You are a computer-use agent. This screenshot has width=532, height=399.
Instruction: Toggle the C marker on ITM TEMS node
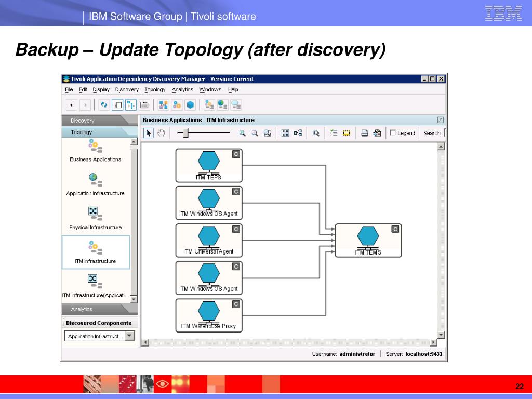pyautogui.click(x=395, y=229)
